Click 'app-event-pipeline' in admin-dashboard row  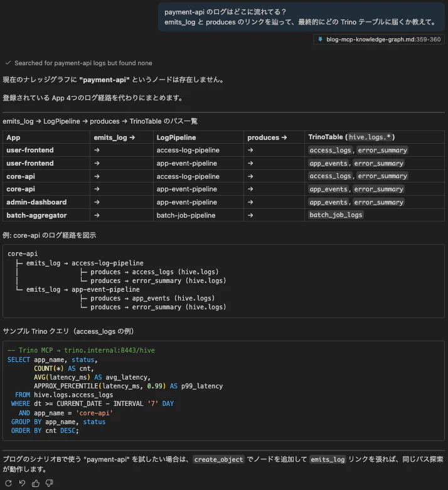(x=186, y=202)
